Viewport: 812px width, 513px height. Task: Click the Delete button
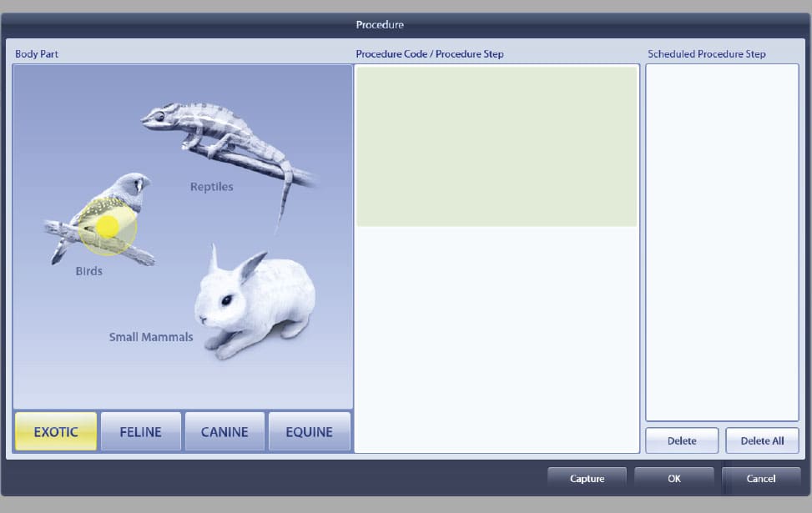point(682,440)
